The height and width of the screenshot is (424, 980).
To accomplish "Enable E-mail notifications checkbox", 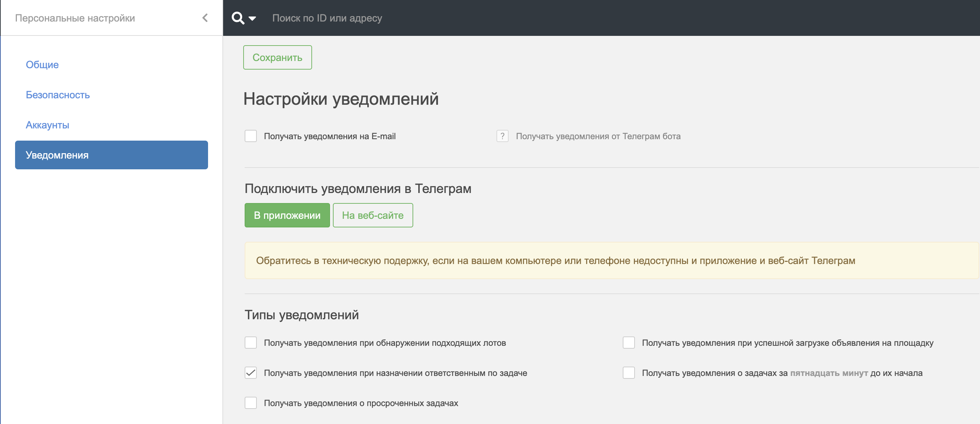I will tap(251, 136).
